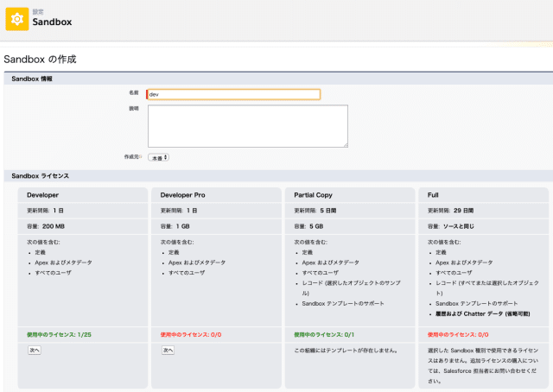This screenshot has width=553, height=392.
Task: Click the 名前 input field containing dev
Action: 233,94
